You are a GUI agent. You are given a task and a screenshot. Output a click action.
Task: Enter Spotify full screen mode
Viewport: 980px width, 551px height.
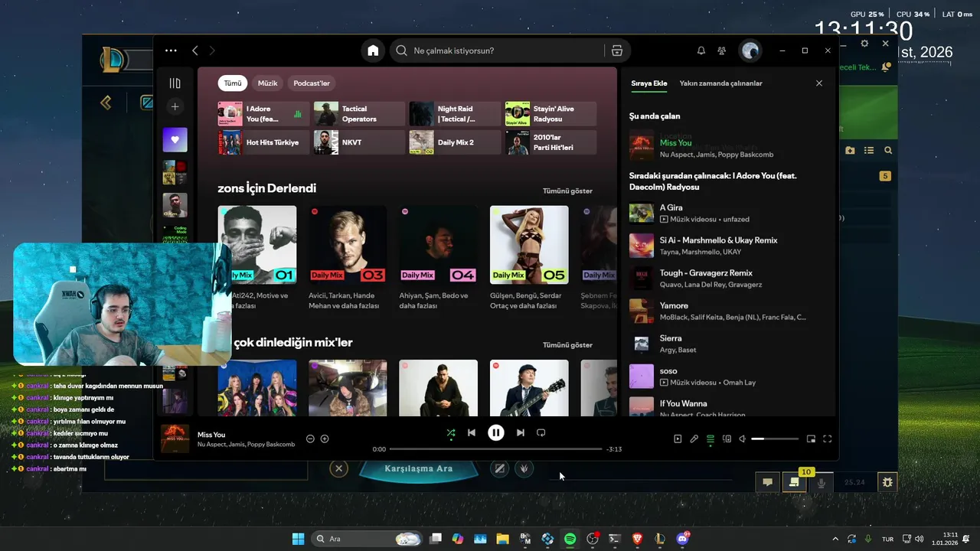(828, 439)
